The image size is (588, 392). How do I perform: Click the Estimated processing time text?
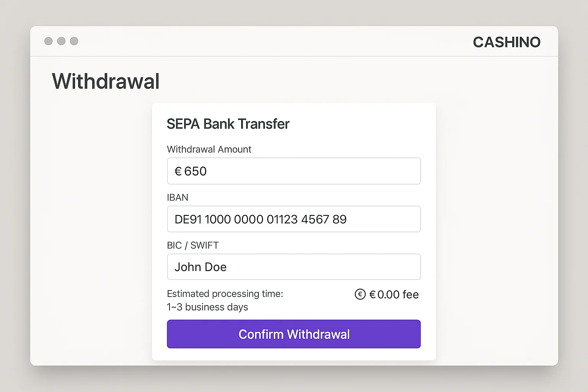point(225,294)
